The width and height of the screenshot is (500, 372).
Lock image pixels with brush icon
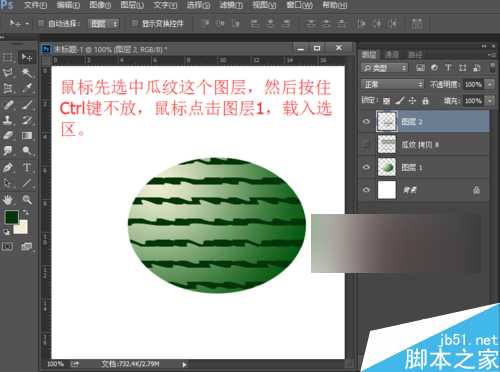point(400,100)
